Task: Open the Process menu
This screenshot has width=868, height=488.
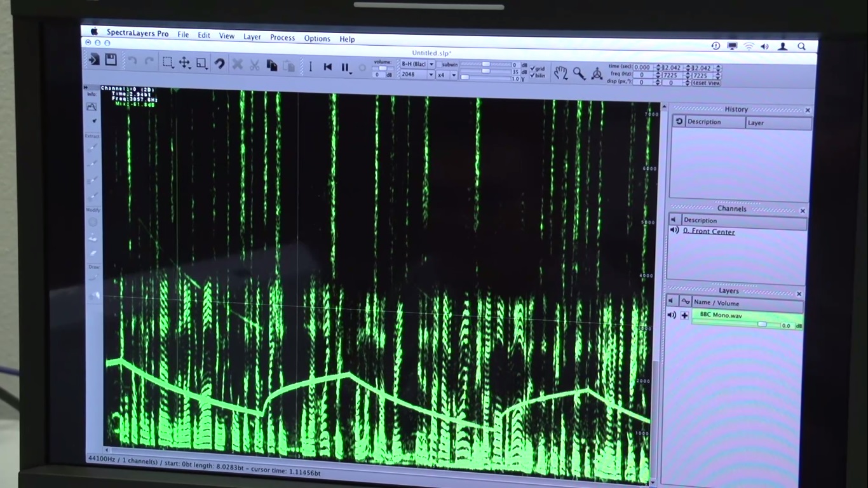Action: pos(283,37)
